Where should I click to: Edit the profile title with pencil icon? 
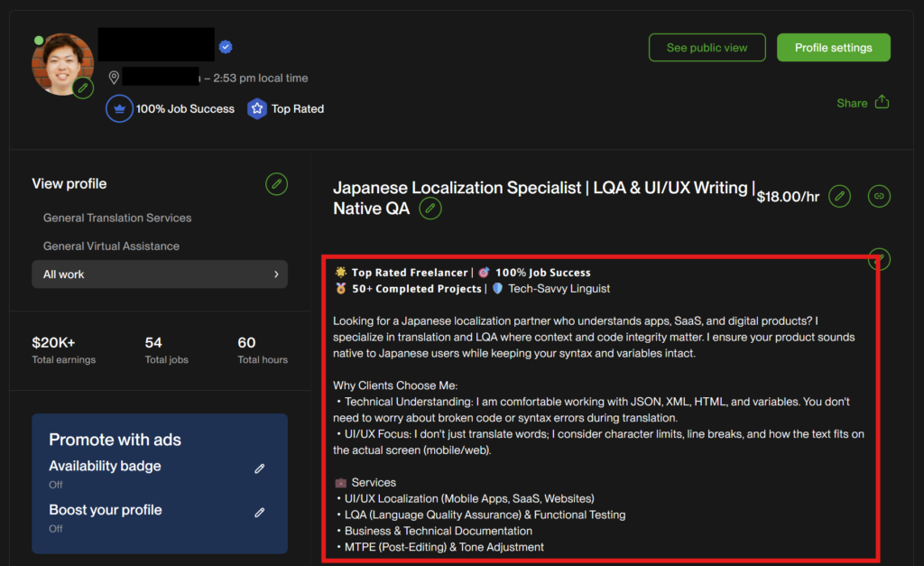tap(430, 209)
